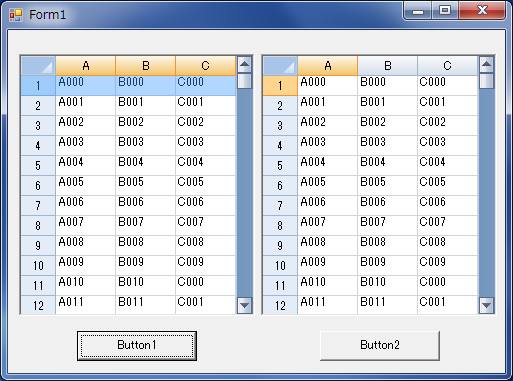
Task: Click cell B010 in the right grid
Action: pyautogui.click(x=387, y=286)
